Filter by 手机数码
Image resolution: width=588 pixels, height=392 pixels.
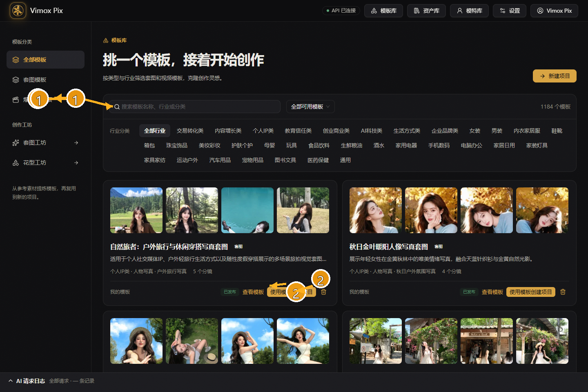point(439,145)
